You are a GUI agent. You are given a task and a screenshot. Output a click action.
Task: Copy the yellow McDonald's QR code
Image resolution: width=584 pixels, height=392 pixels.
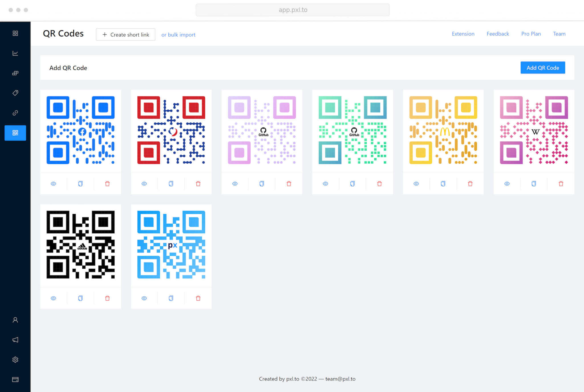[443, 184]
